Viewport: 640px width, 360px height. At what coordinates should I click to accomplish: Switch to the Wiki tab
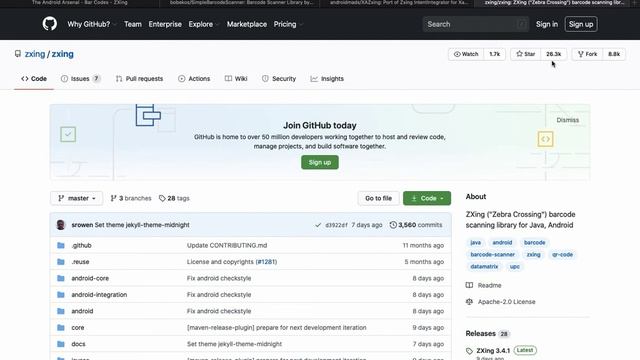click(236, 78)
